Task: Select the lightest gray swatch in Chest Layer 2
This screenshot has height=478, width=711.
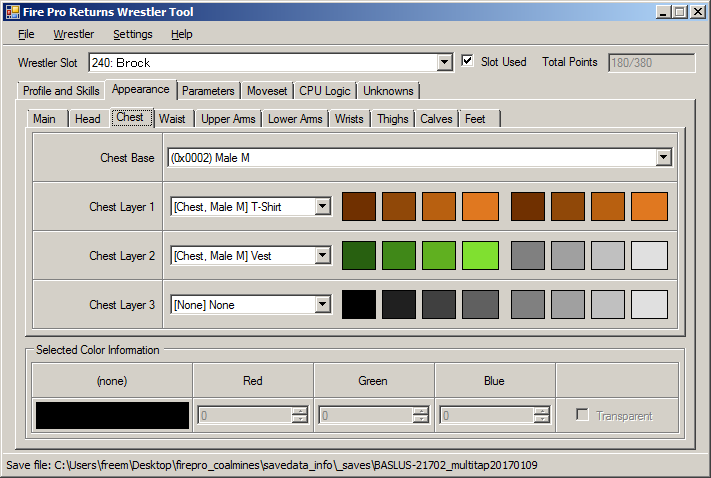Action: [x=649, y=256]
